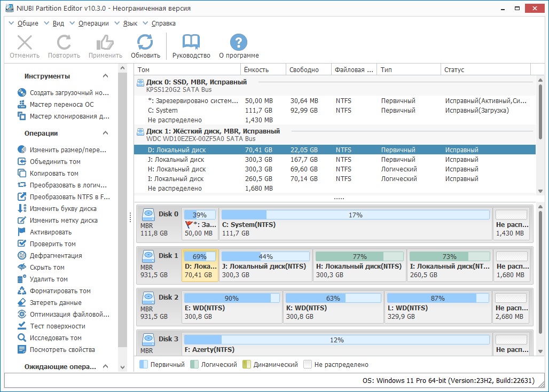
Task: Select the E: WD partition block on Disk 2
Action: tap(232, 307)
